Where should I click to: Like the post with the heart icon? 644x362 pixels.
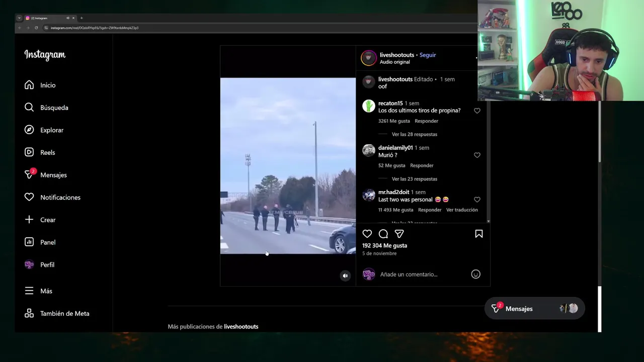tap(367, 234)
